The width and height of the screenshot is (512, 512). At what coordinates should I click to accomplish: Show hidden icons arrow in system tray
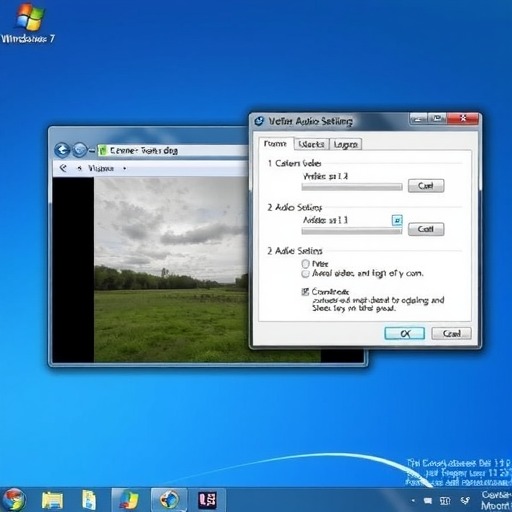(413, 500)
